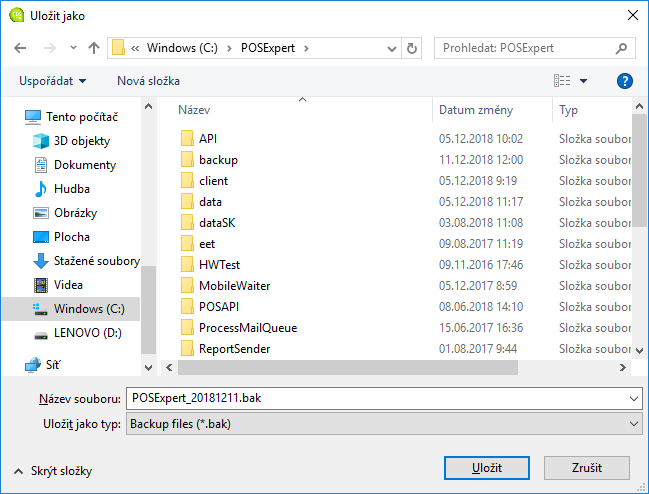Select the LENOVO (D:) drive

(86, 333)
